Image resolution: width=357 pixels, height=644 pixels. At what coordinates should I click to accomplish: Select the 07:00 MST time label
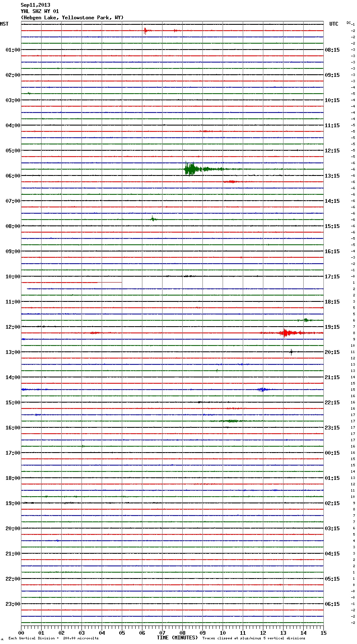[13, 201]
